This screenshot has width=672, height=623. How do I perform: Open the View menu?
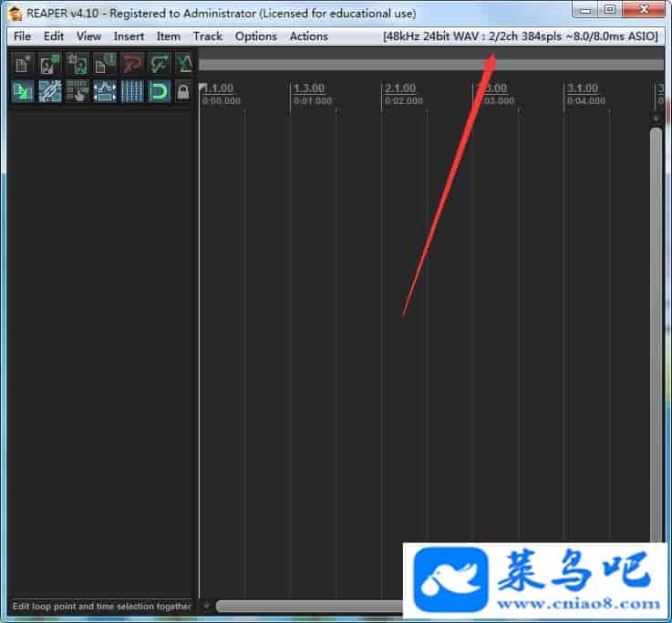(88, 36)
